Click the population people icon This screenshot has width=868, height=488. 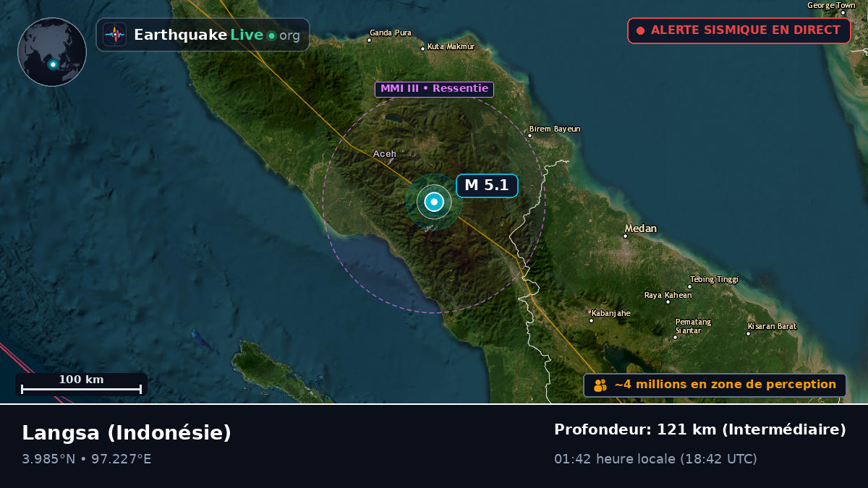click(600, 385)
